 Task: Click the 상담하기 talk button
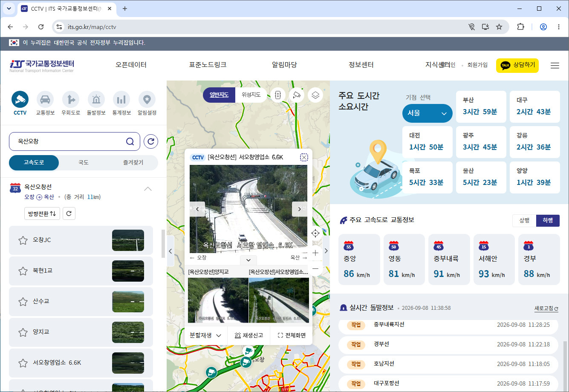tap(517, 66)
